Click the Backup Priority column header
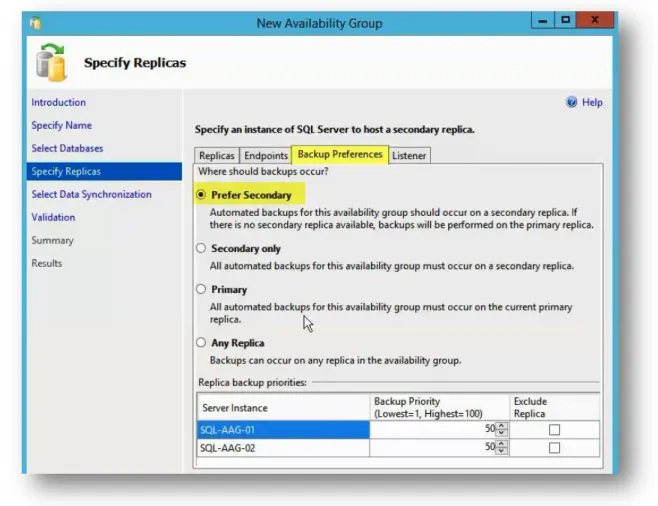Image resolution: width=658 pixels, height=506 pixels. (439, 407)
